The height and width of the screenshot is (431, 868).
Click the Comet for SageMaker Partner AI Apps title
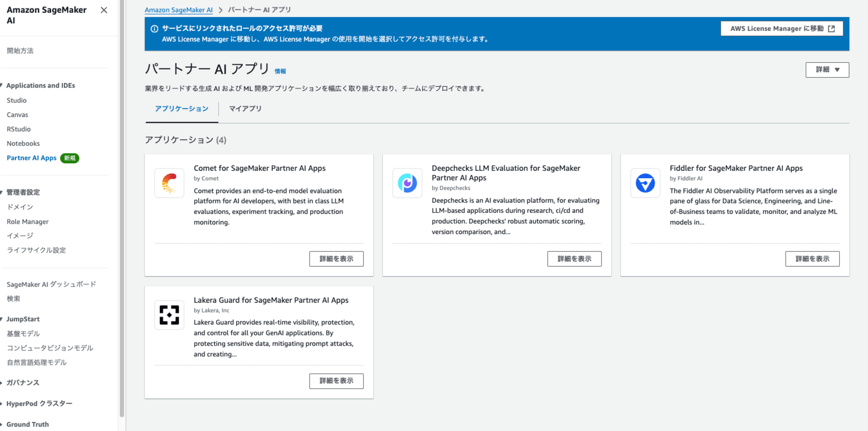[x=260, y=168]
